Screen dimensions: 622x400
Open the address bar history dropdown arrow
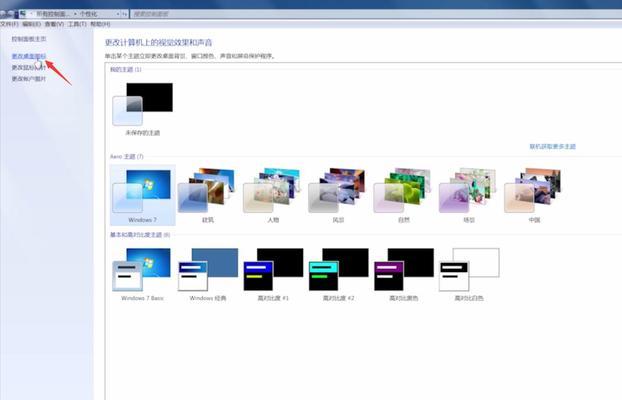(x=118, y=14)
